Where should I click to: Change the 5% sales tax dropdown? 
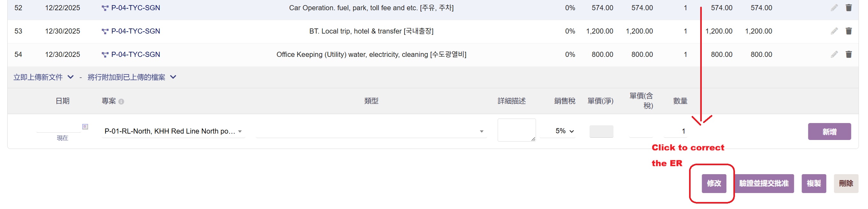(564, 131)
